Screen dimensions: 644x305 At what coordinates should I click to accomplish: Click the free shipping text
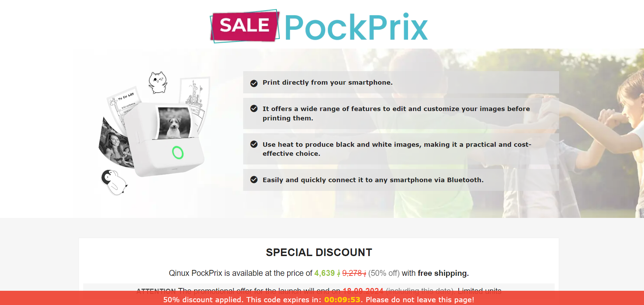tap(443, 273)
